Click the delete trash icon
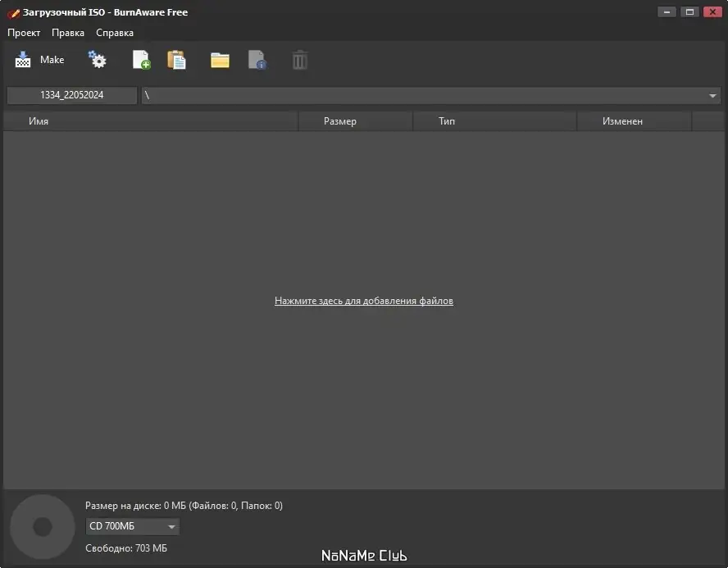Viewport: 728px width, 568px height. 300,61
